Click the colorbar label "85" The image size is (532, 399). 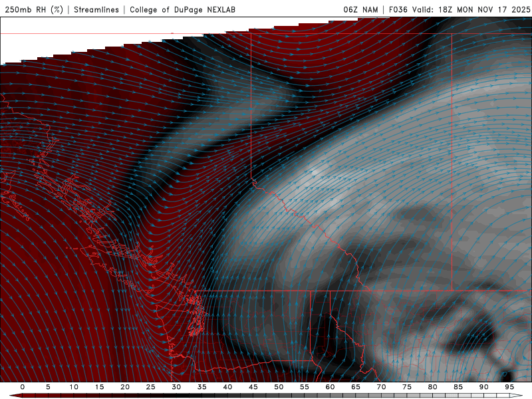[x=458, y=387]
